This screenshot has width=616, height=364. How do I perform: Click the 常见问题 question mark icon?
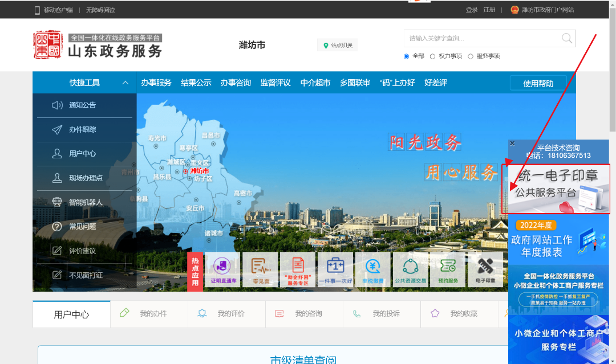coord(57,226)
